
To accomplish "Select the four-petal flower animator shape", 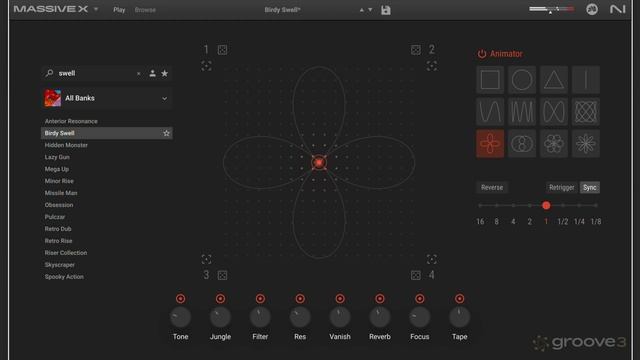I will point(490,144).
